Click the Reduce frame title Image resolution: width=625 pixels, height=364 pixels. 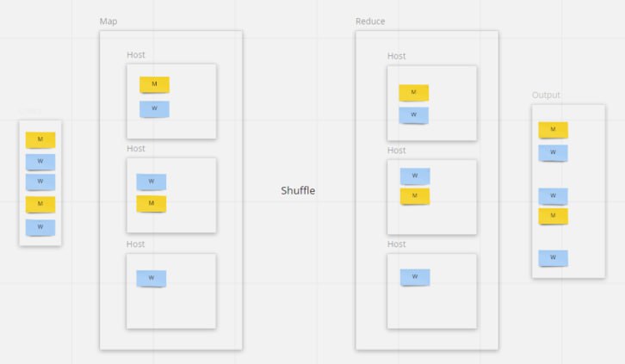[370, 21]
